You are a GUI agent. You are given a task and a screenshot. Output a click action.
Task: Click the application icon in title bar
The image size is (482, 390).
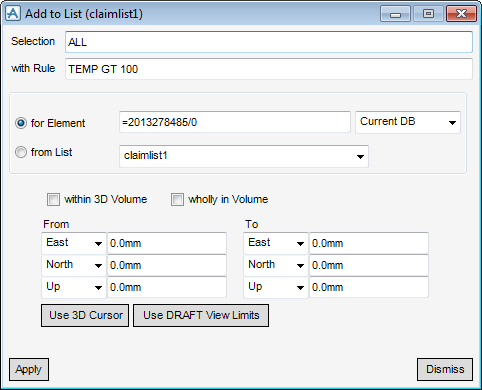(x=13, y=14)
